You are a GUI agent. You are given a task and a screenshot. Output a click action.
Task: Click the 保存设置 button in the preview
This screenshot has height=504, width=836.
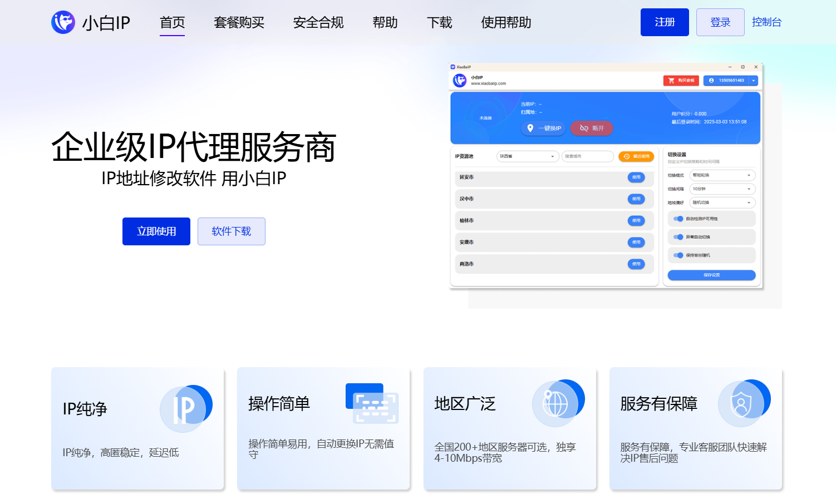point(711,275)
